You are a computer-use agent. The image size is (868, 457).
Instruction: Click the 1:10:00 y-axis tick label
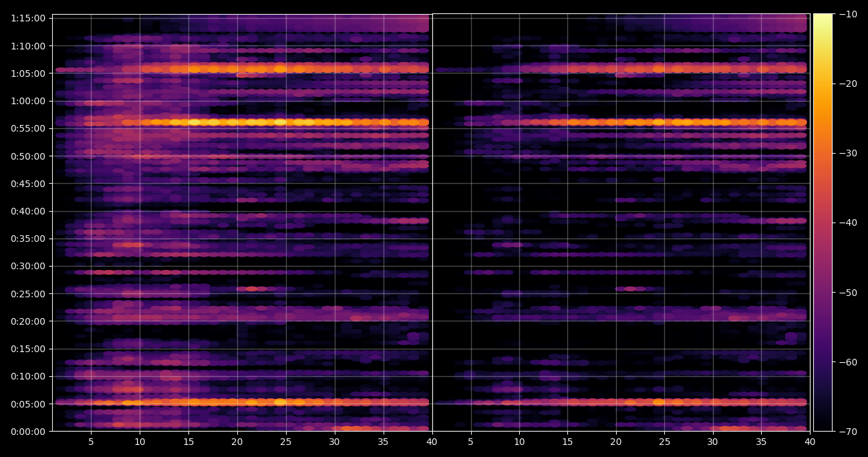click(x=28, y=46)
